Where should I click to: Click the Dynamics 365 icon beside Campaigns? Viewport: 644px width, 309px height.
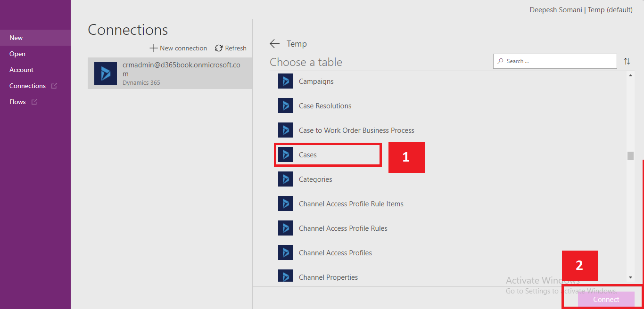coord(286,81)
